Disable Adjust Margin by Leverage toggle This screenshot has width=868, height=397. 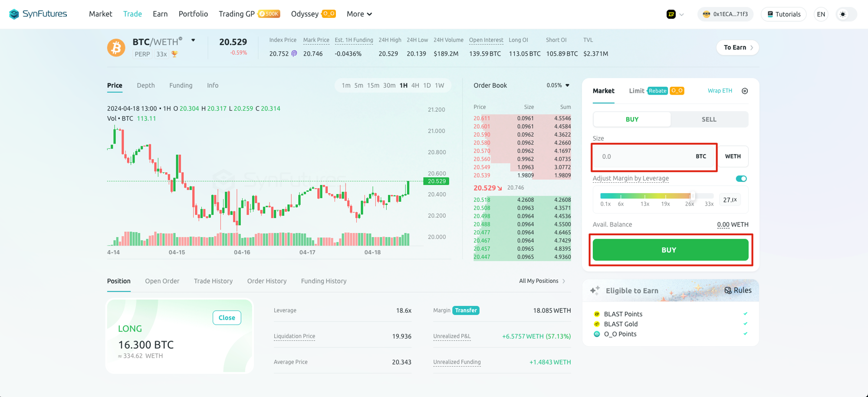[741, 179]
